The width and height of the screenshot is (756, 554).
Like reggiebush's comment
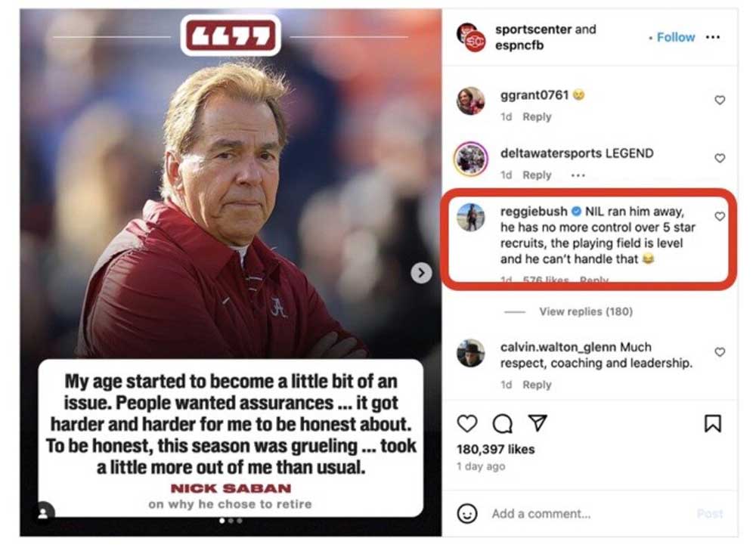point(720,217)
